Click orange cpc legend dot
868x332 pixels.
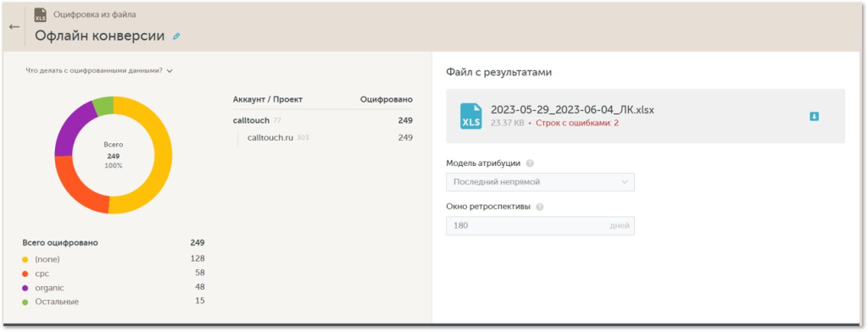25,274
